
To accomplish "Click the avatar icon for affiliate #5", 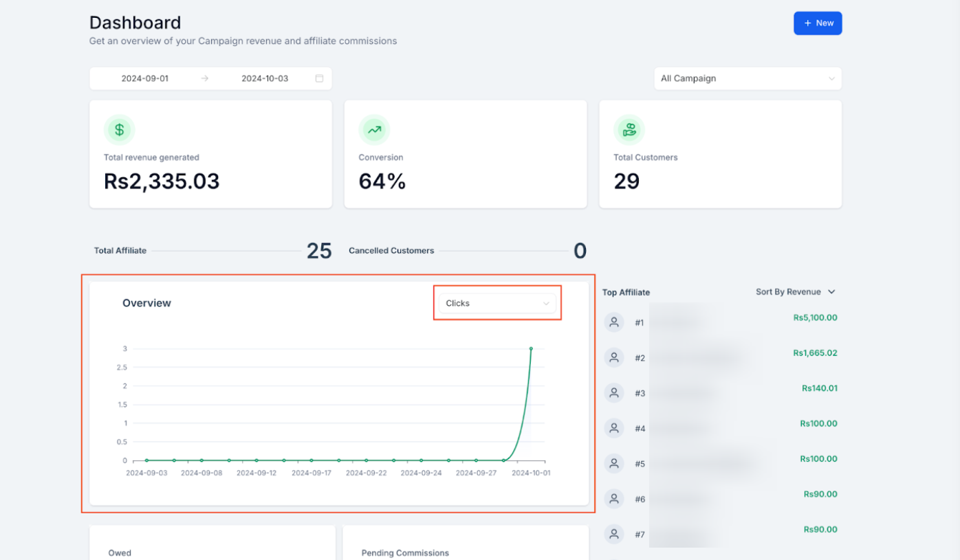I will (x=614, y=463).
